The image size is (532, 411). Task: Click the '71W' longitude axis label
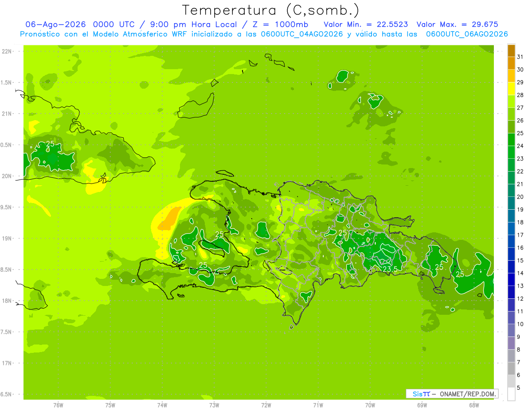point(318,405)
